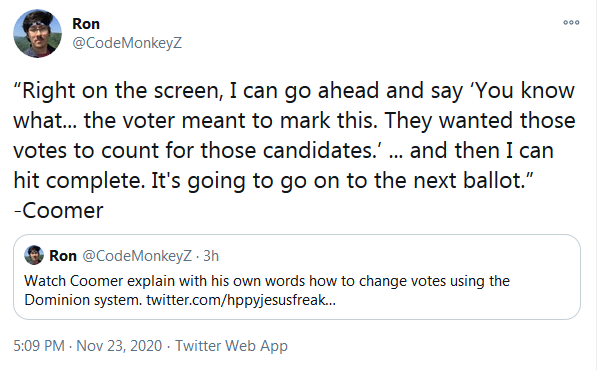Click the Nov 23, 2020 date

tap(119, 346)
